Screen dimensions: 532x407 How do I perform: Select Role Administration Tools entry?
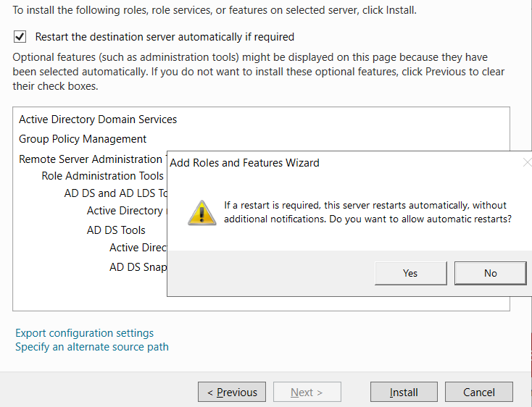[x=102, y=176]
